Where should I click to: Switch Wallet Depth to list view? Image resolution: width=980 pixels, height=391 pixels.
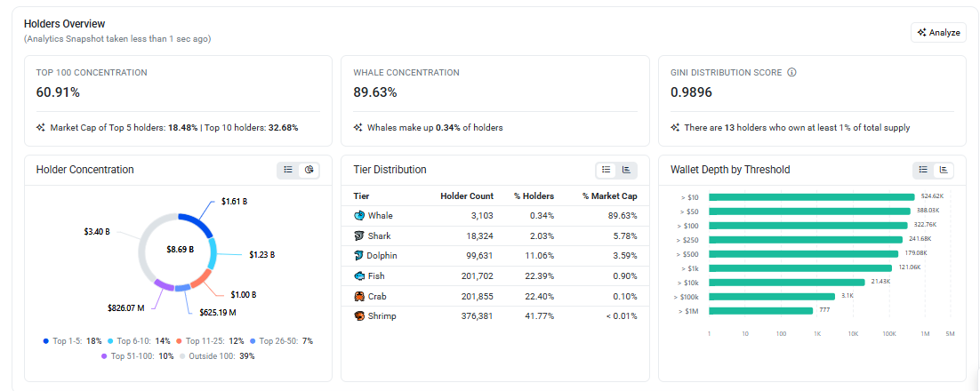(x=923, y=170)
